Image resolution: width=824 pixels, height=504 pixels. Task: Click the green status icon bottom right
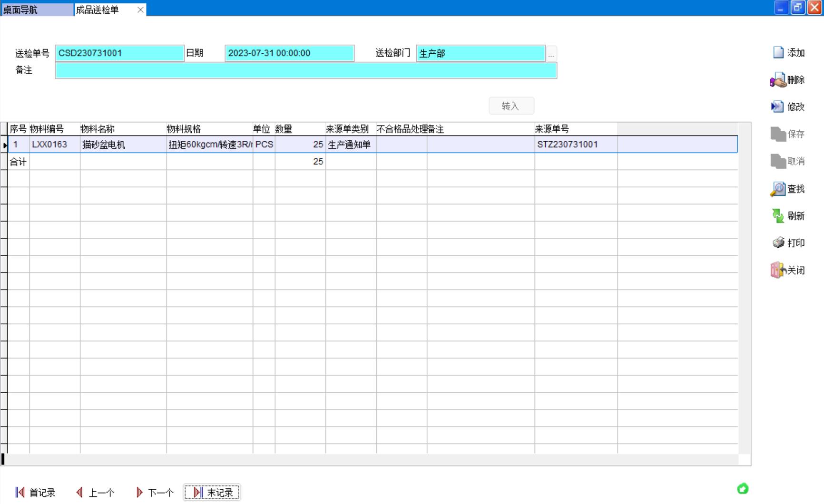click(x=742, y=489)
